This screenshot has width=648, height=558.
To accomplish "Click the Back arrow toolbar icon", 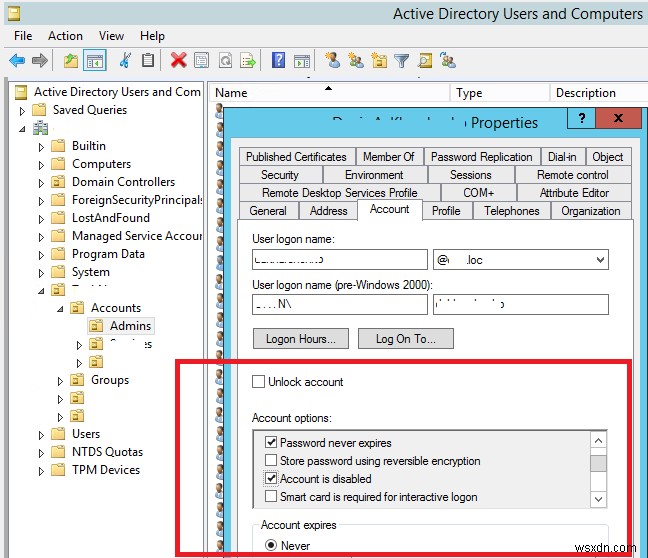I will click(x=17, y=61).
